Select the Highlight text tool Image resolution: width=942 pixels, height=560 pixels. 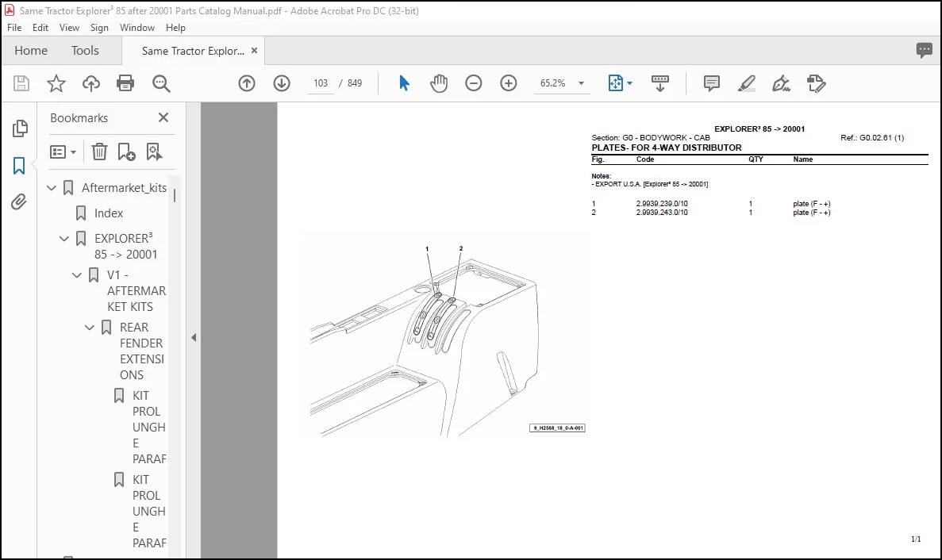click(746, 83)
